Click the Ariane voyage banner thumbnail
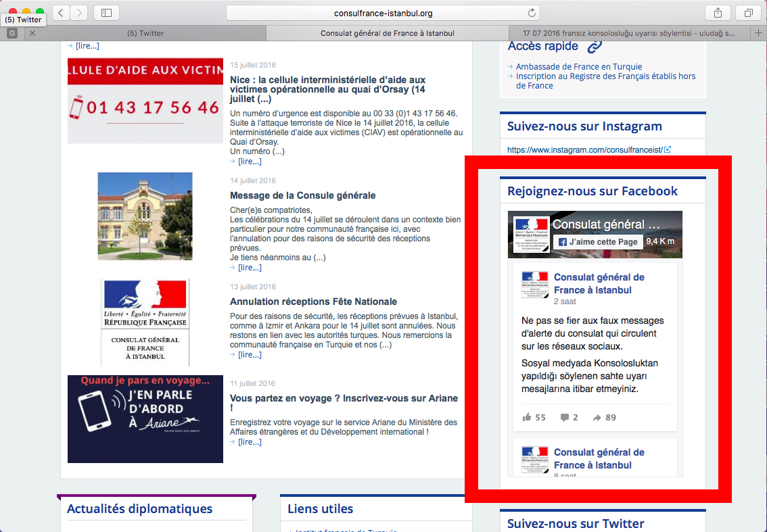The image size is (767, 532). tap(145, 419)
